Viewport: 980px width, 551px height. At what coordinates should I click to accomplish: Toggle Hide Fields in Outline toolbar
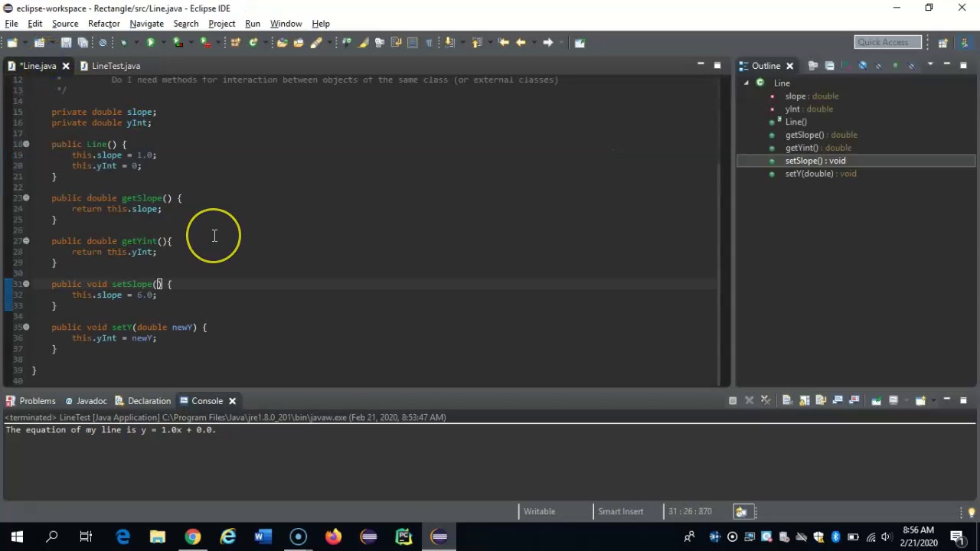click(862, 66)
